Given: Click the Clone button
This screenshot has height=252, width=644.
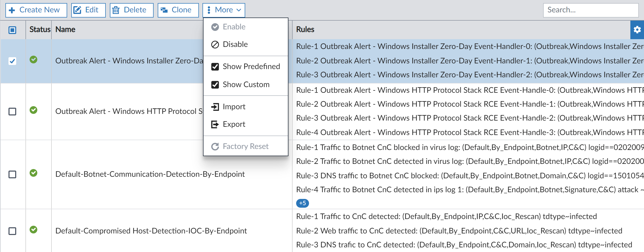Looking at the screenshot, I should point(178,10).
